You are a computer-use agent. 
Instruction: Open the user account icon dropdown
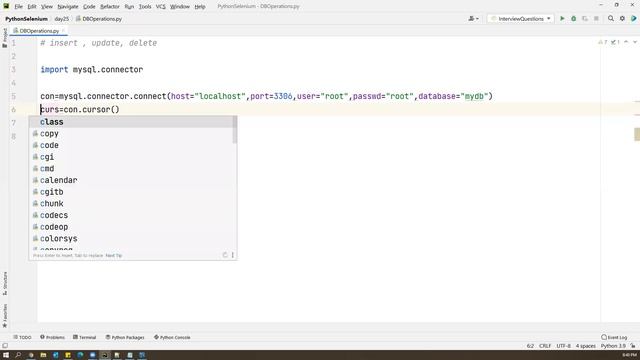(473, 18)
